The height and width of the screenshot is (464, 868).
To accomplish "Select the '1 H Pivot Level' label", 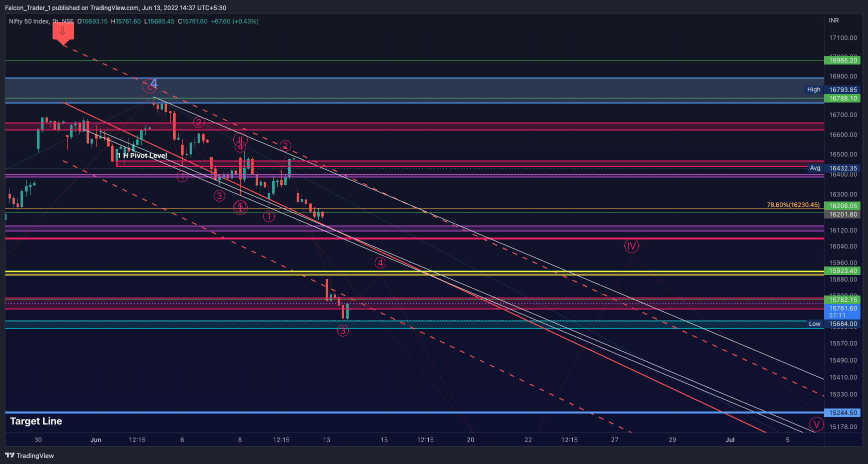I will click(143, 155).
